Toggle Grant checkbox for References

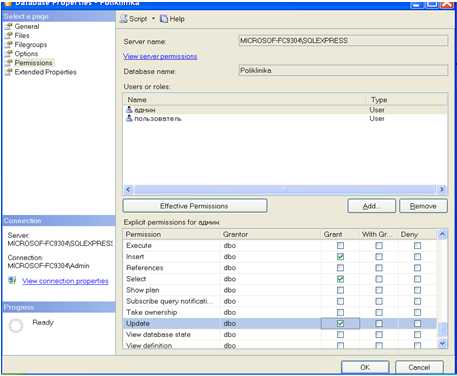[x=340, y=268]
